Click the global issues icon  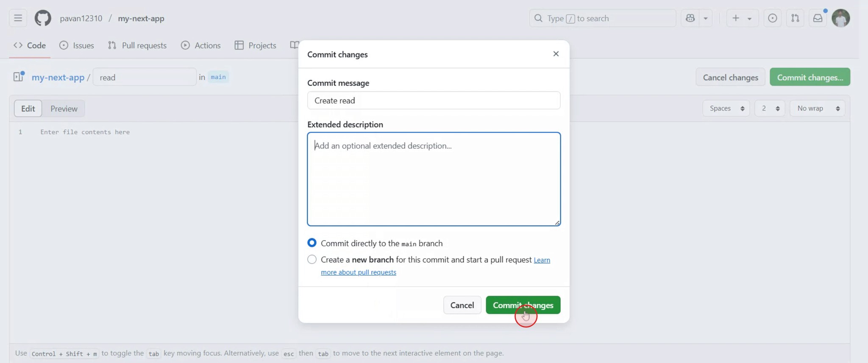773,18
